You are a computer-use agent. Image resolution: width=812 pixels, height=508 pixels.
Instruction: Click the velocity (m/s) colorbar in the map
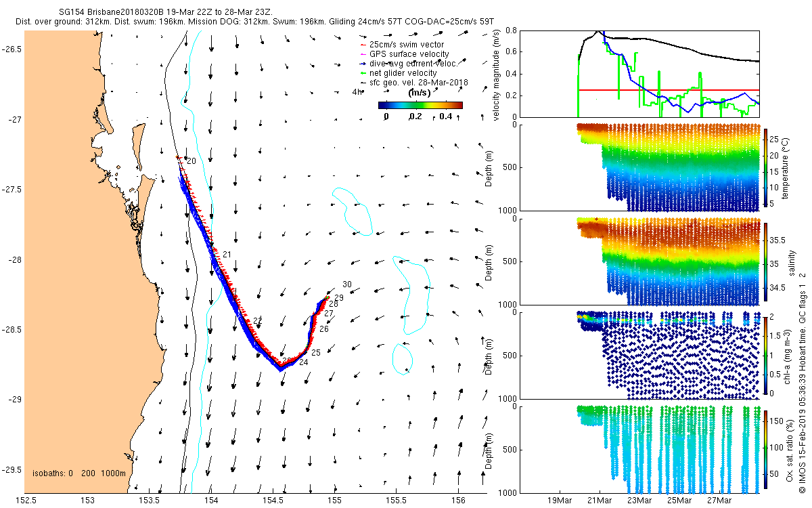coord(420,105)
